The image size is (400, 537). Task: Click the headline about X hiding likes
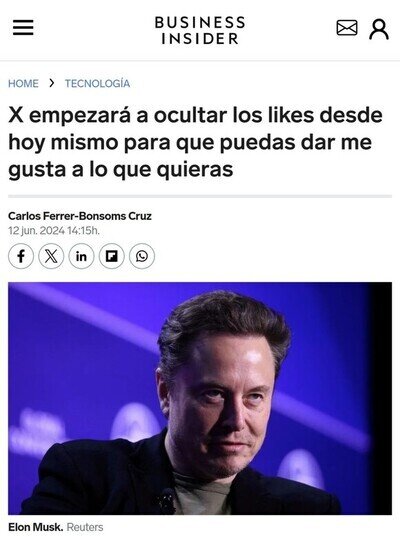195,142
